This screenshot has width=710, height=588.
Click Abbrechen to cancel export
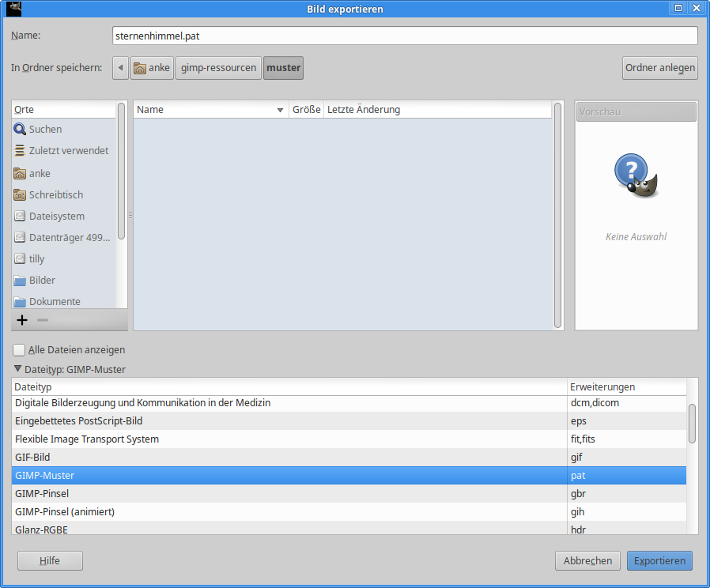pos(587,561)
